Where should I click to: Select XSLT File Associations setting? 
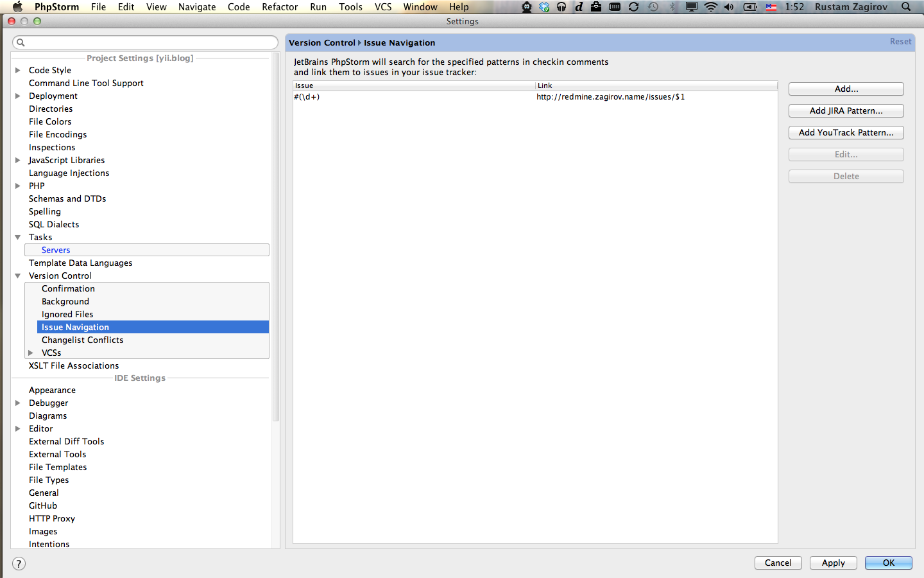(74, 365)
